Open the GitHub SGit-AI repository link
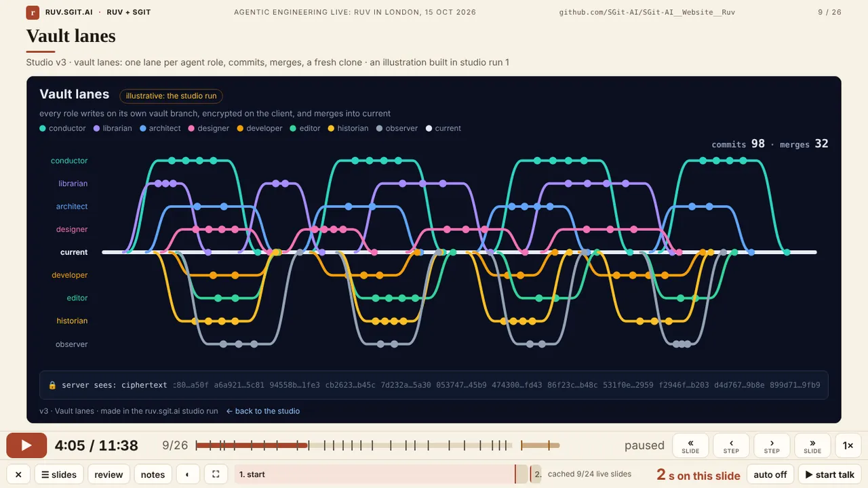Viewport: 868px width, 488px height. (647, 12)
